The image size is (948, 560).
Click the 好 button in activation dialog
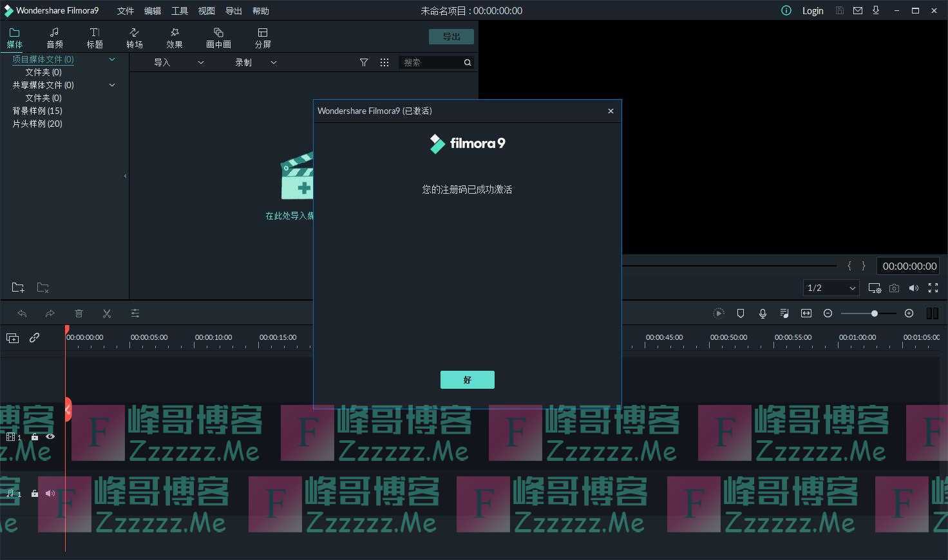[x=467, y=380]
